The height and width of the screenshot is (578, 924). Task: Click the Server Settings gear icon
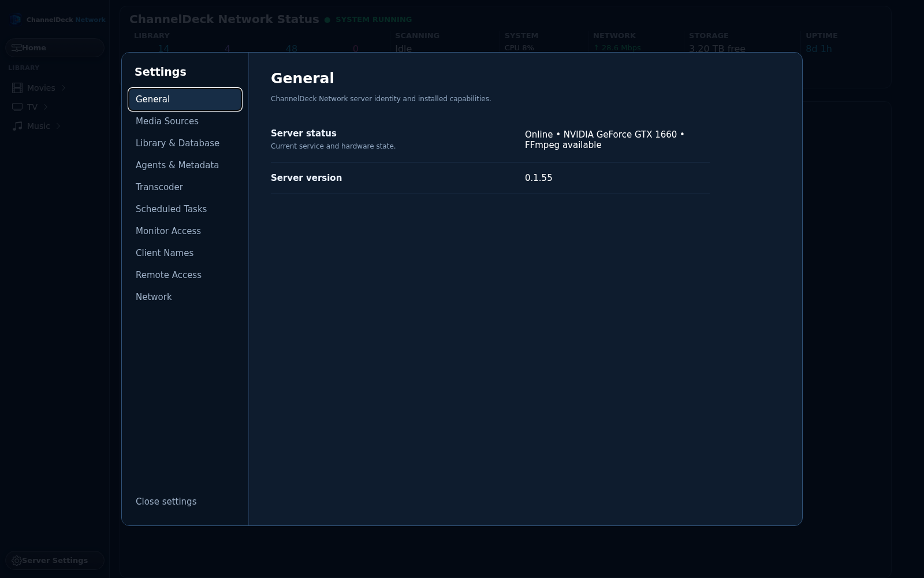17,561
